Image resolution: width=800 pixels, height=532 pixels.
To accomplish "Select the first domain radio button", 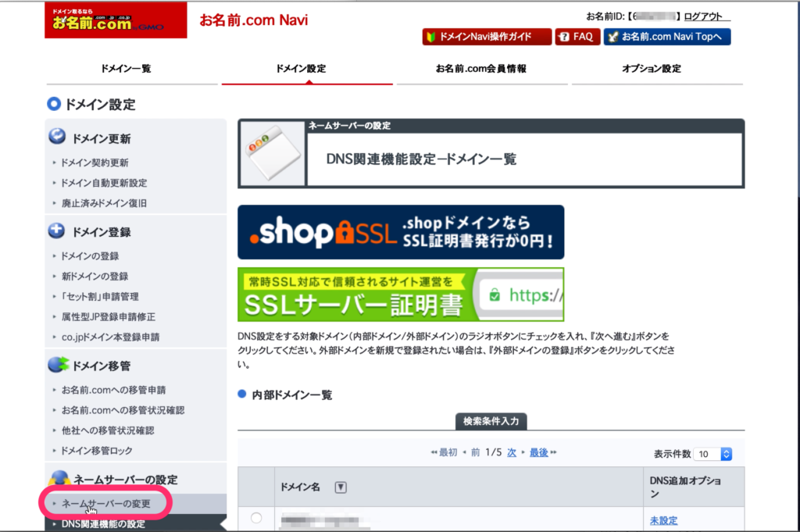I will 256,518.
